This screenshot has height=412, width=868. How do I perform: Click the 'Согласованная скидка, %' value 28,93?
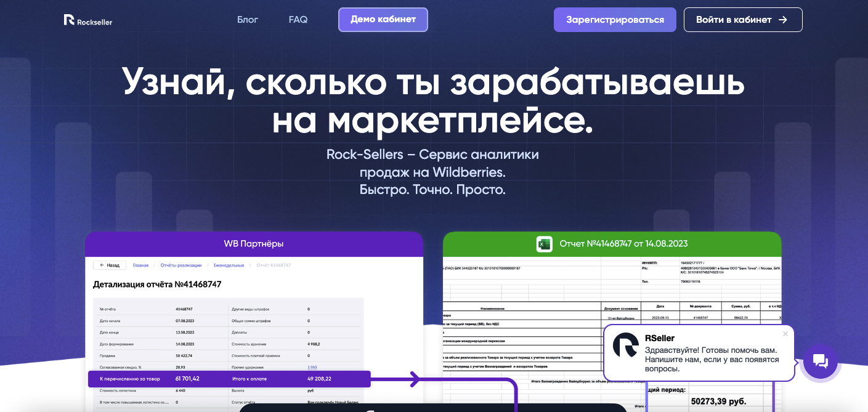(180, 367)
